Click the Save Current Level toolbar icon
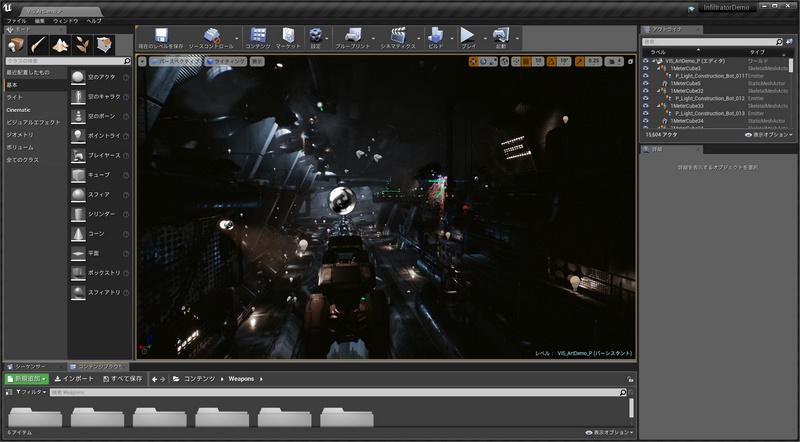800x442 pixels. (160, 35)
